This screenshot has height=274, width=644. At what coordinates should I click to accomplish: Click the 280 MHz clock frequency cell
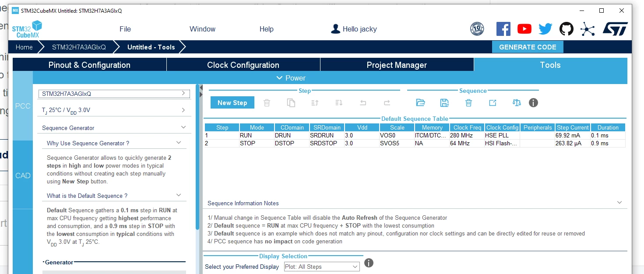(467, 136)
